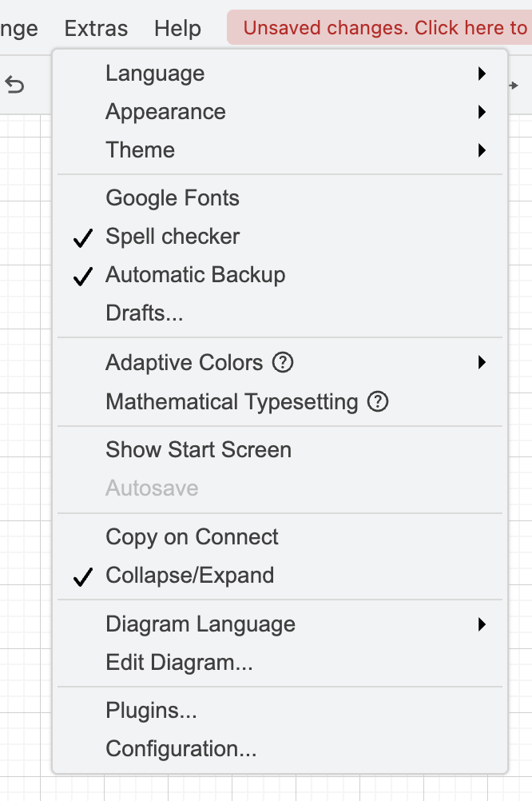Enable Copy on Connect
The image size is (532, 801).
point(192,536)
